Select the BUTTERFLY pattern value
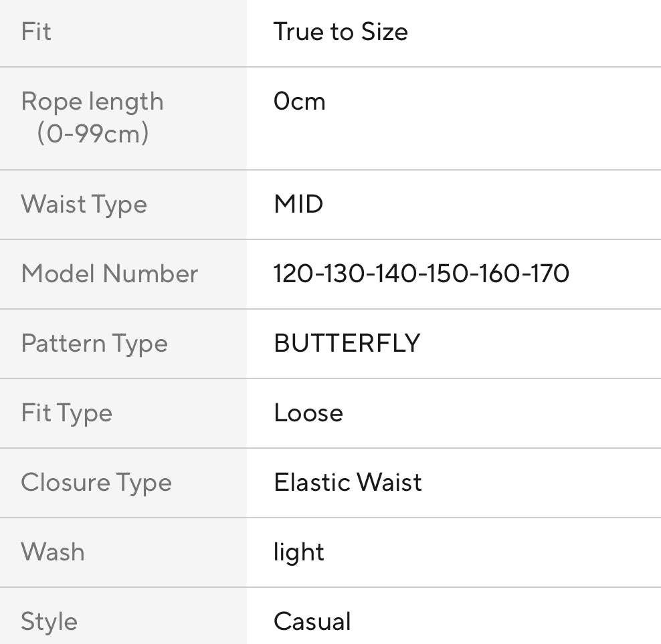 [x=347, y=343]
